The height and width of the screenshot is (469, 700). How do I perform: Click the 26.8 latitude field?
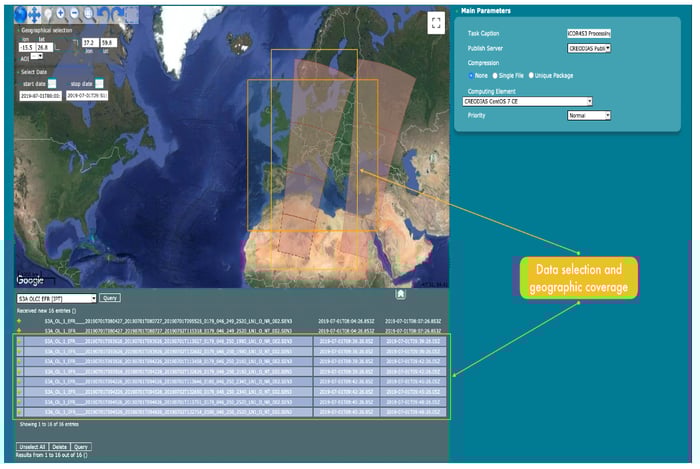coord(45,47)
